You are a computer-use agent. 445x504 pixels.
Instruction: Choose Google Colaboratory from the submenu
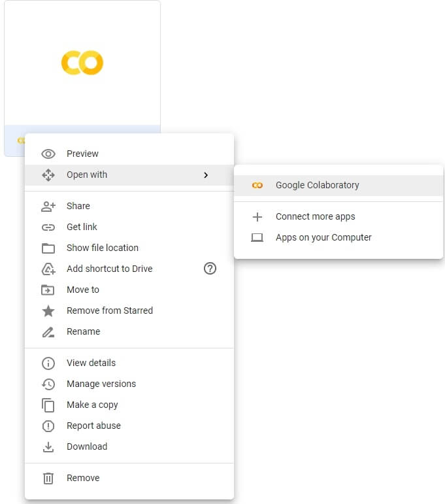pyautogui.click(x=338, y=186)
